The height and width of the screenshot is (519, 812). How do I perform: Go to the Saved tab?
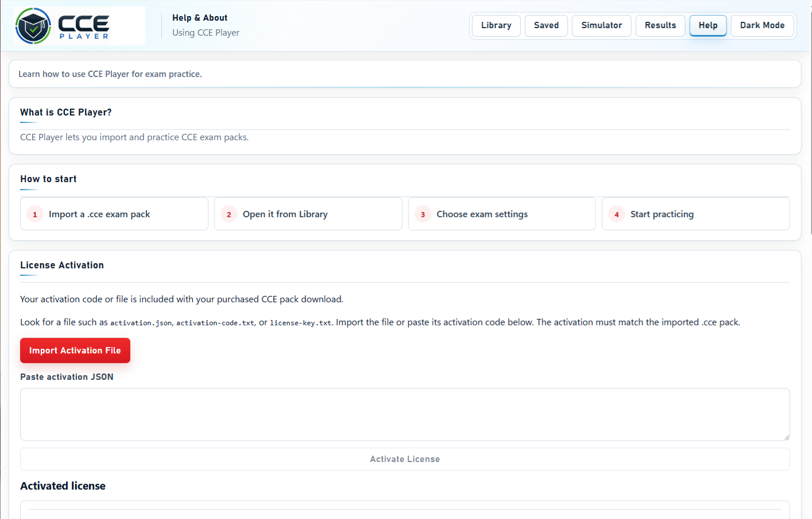tap(546, 25)
